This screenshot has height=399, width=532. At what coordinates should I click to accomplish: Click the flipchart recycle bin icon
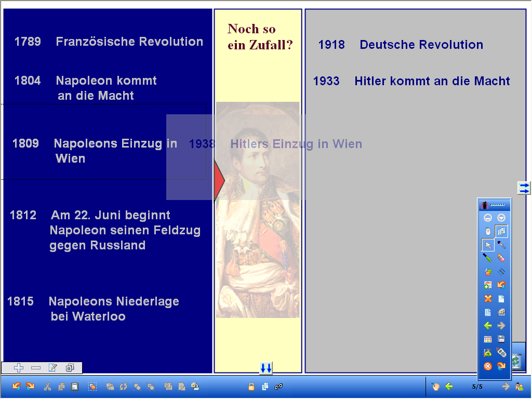(517, 361)
